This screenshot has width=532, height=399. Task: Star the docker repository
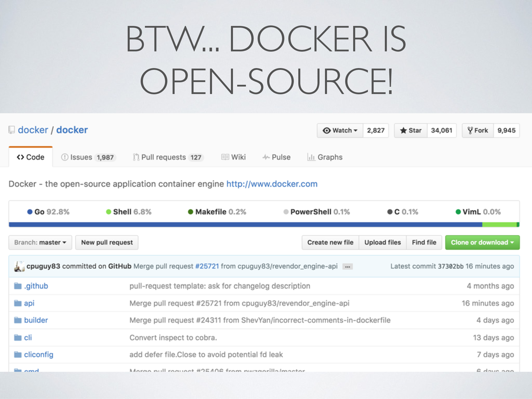[x=411, y=130]
